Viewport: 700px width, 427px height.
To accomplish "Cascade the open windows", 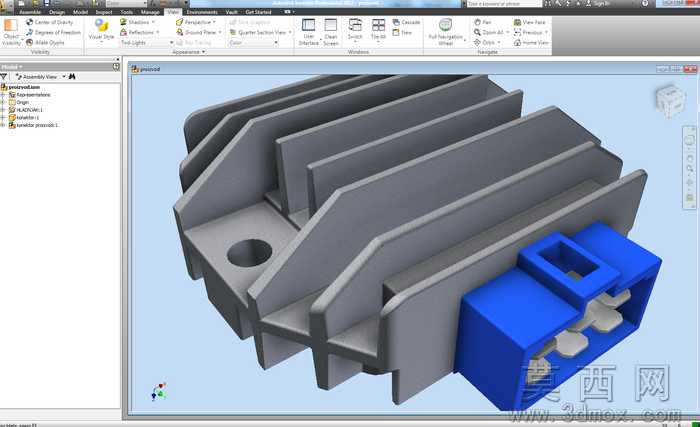I will [406, 22].
